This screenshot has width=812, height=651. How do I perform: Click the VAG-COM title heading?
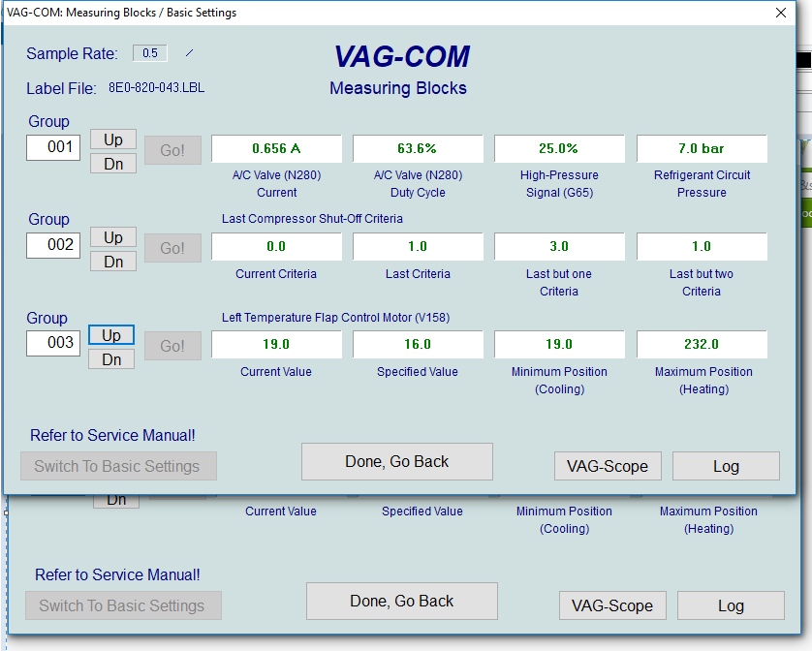(401, 56)
